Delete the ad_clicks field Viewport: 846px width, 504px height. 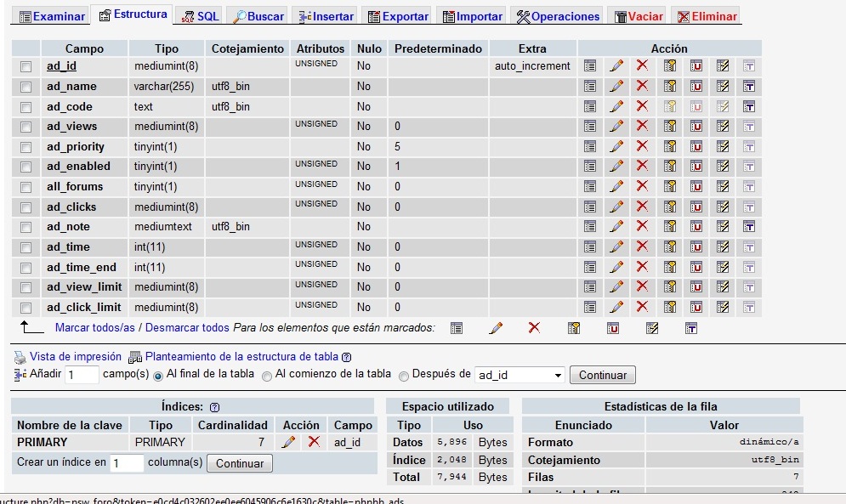pos(642,207)
